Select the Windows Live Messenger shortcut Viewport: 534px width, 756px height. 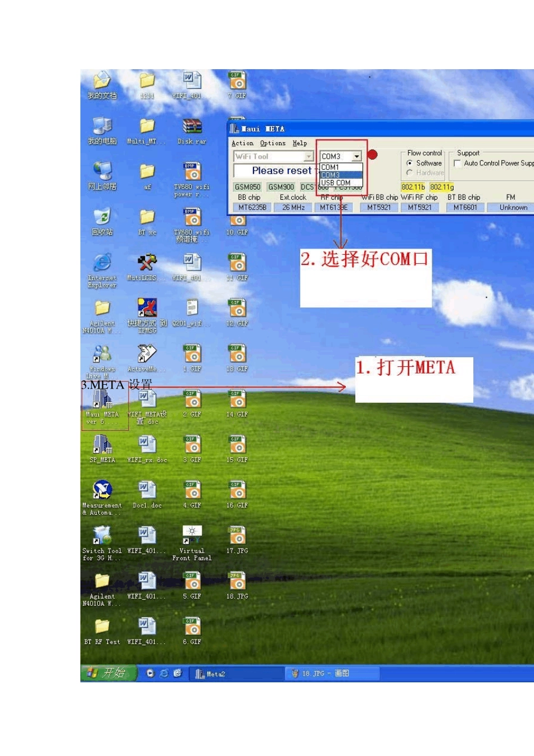(102, 362)
